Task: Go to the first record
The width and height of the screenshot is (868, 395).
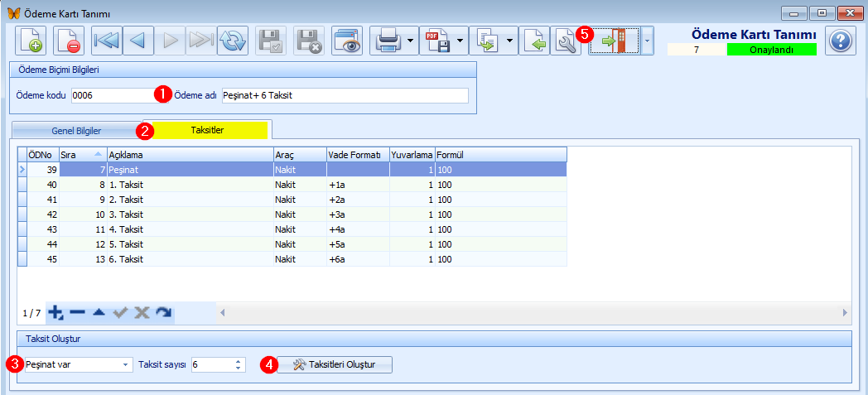Action: [x=106, y=41]
